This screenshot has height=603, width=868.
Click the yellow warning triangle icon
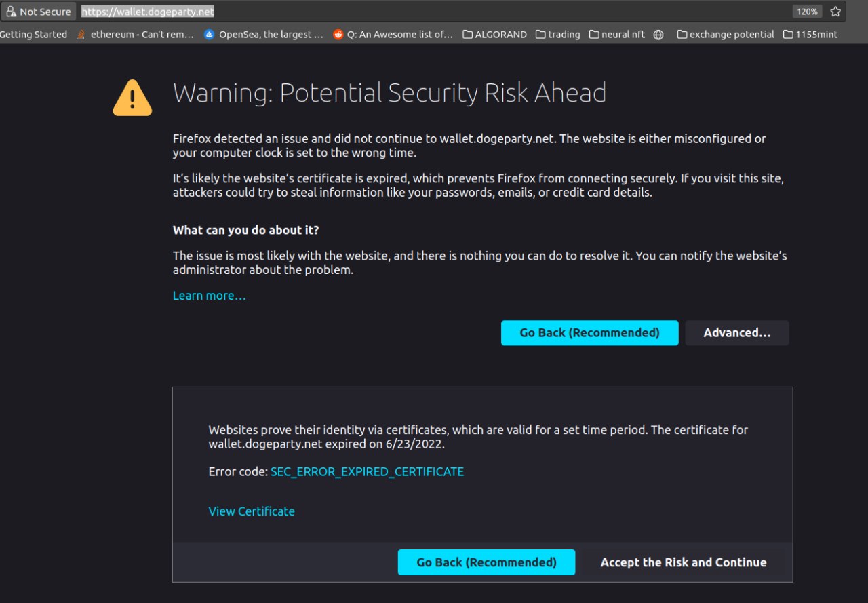pos(132,98)
